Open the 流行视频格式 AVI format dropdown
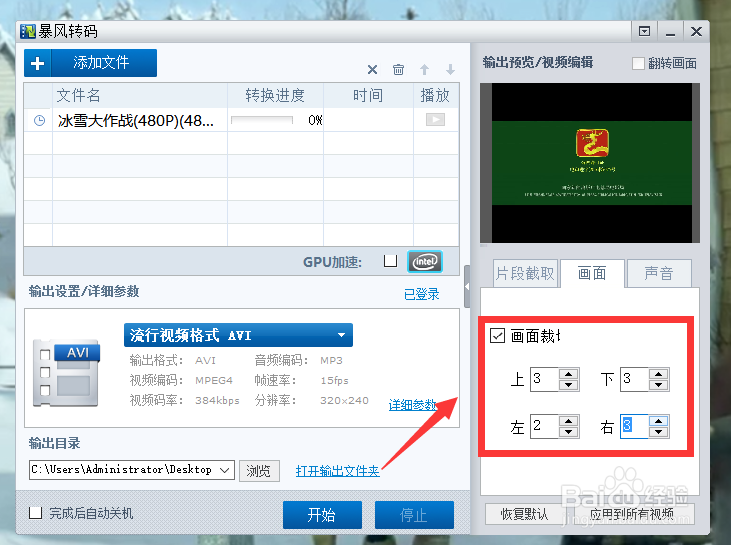The image size is (731, 545). pyautogui.click(x=238, y=335)
